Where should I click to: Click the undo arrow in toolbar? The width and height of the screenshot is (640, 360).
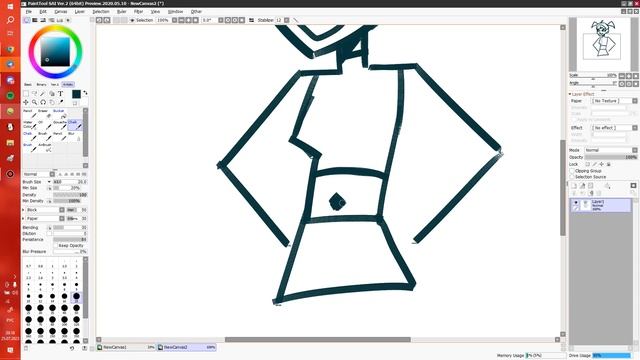[99, 20]
